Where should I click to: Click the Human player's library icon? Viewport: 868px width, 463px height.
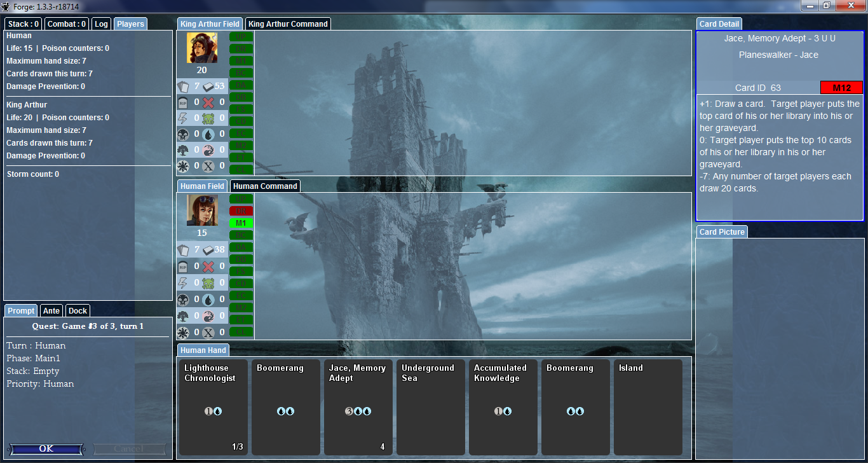tap(208, 250)
